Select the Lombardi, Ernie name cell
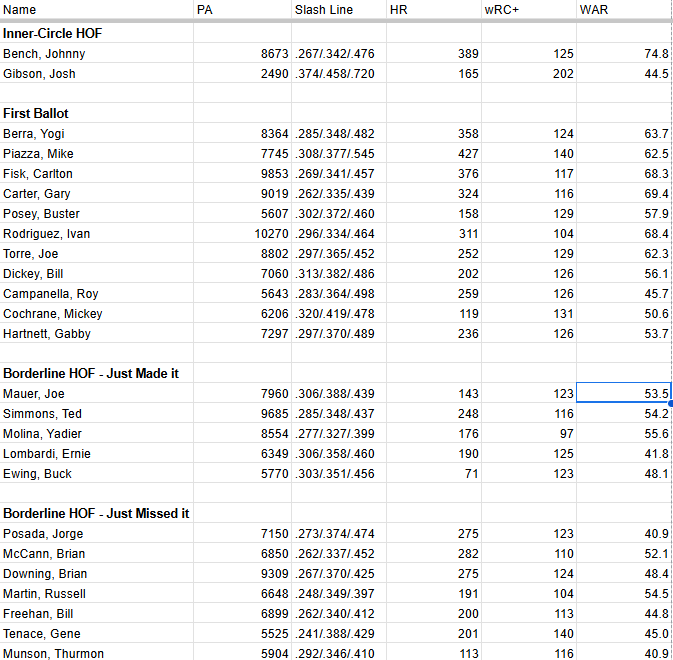The image size is (673, 660). pyautogui.click(x=97, y=454)
